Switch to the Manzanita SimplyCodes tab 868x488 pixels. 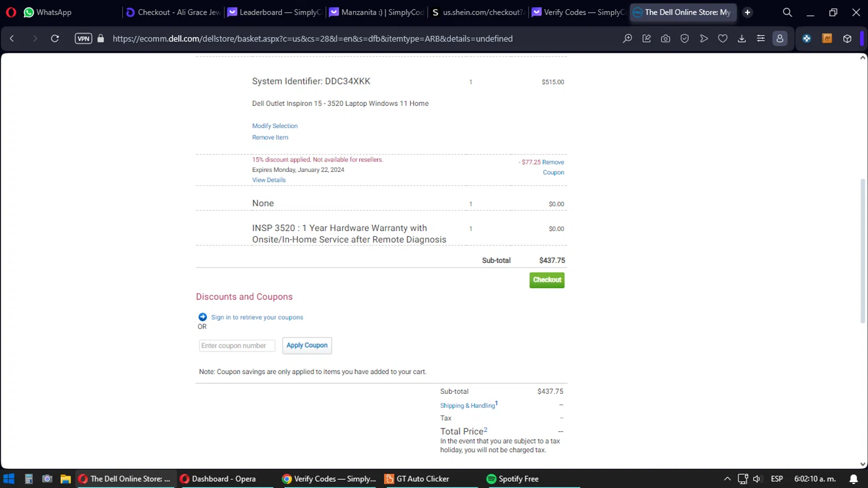(377, 12)
